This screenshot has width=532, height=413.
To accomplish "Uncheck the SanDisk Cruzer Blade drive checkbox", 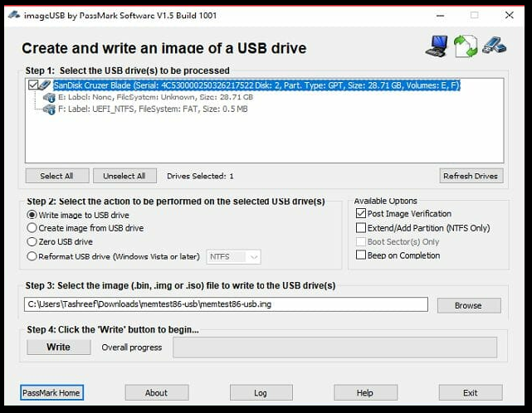I will (x=33, y=85).
